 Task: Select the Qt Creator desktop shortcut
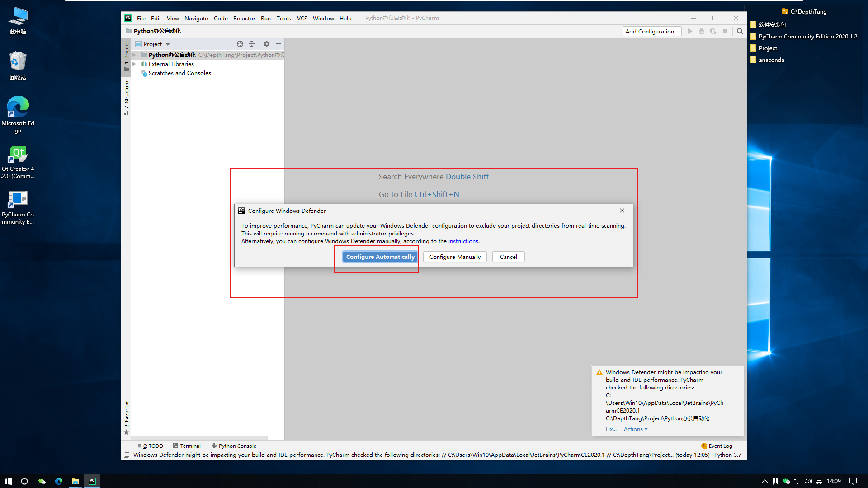[x=18, y=162]
